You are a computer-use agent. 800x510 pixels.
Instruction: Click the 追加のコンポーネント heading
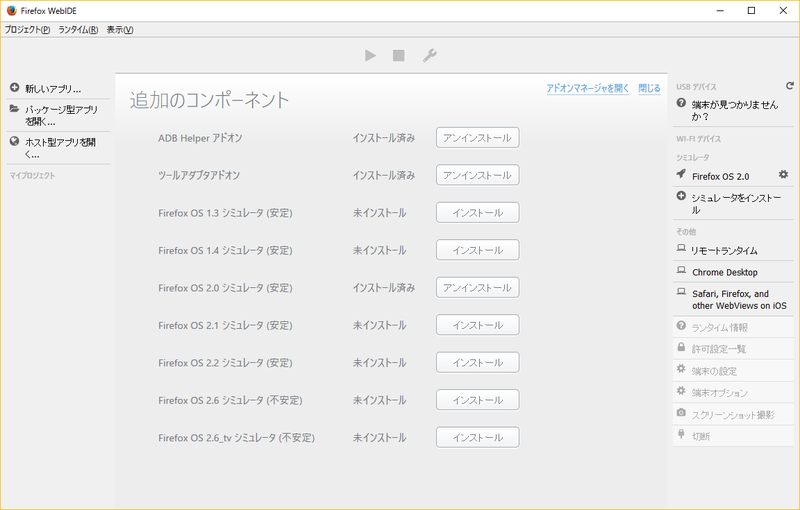[x=209, y=99]
